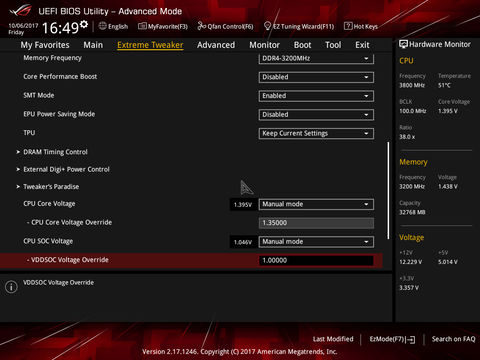Select Memory Frequency label
This screenshot has width=480, height=360.
click(x=52, y=58)
